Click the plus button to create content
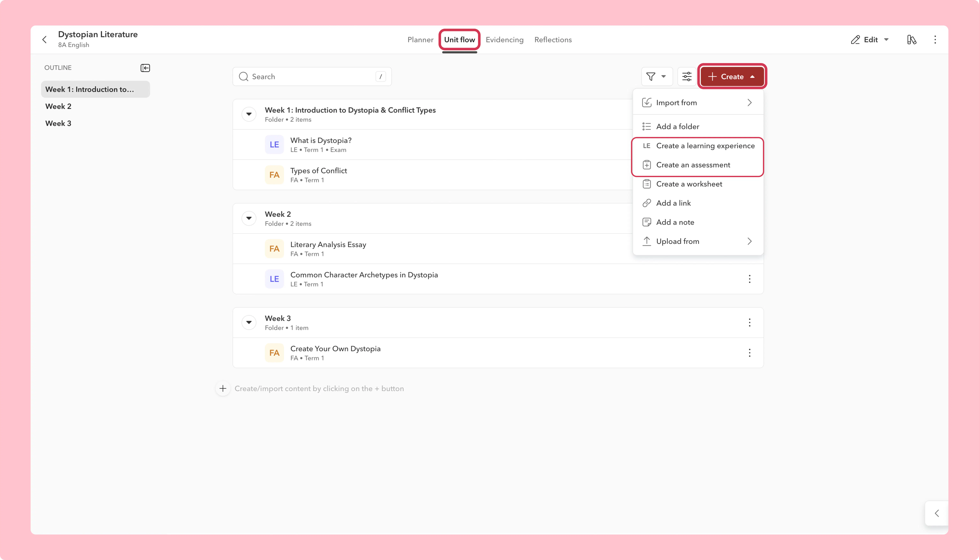 (x=223, y=388)
